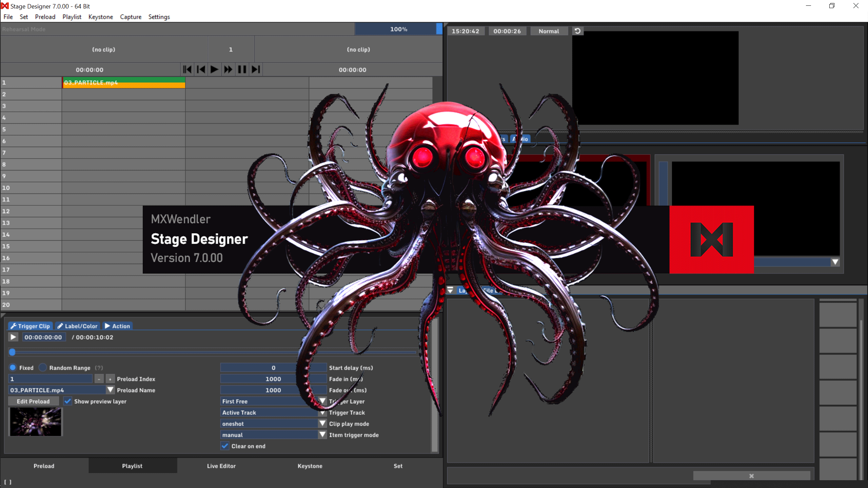The image size is (868, 488).
Task: Expand the layer panel menu triangle
Action: (x=450, y=290)
